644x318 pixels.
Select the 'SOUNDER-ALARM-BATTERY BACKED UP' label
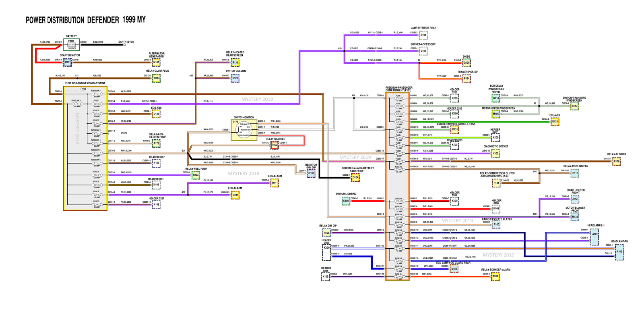358,170
